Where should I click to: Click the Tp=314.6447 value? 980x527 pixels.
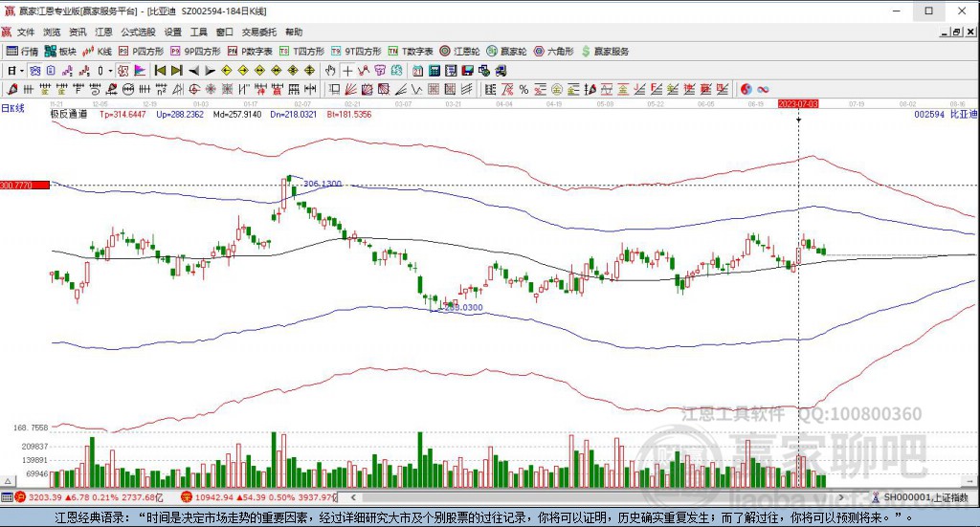click(x=122, y=114)
